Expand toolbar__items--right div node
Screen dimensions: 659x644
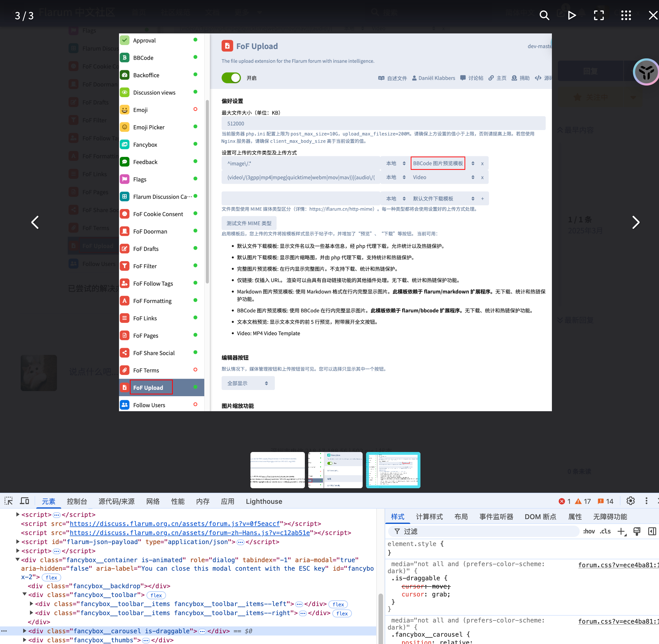point(31,613)
